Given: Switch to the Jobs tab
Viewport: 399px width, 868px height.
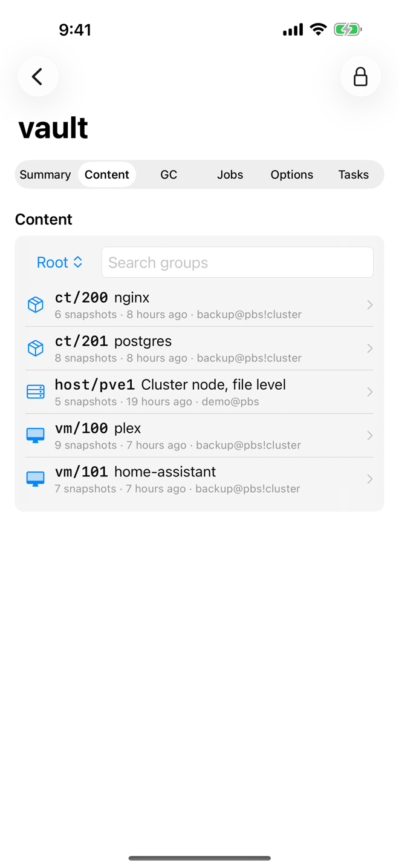Looking at the screenshot, I should coord(230,174).
